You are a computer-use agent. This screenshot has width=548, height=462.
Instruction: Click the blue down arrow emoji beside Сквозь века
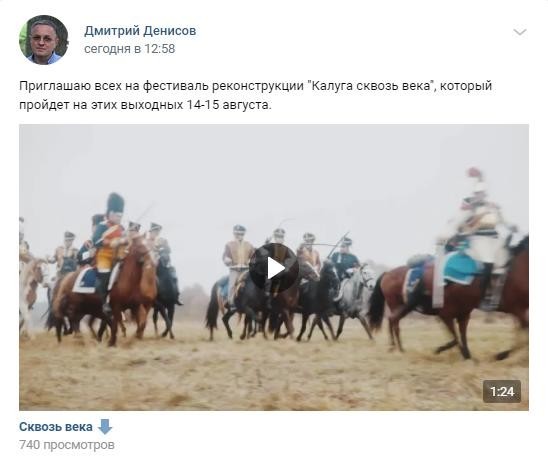coord(104,427)
